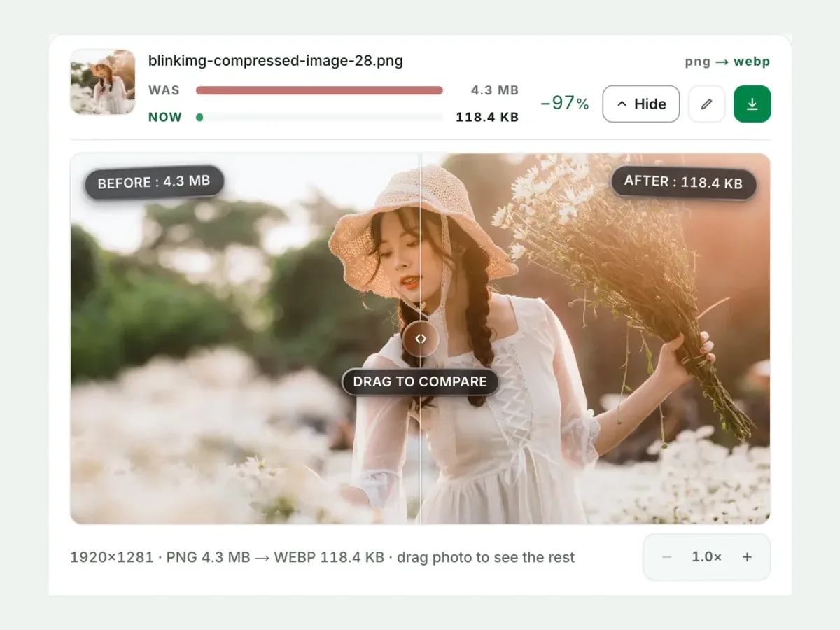
Task: Collapse preview with the Hide button
Action: coord(641,104)
